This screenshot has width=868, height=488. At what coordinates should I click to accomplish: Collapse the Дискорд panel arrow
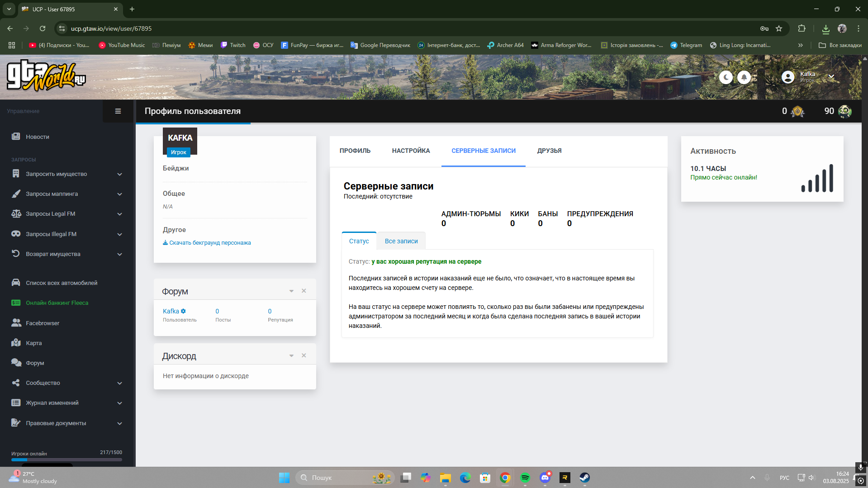coord(291,356)
